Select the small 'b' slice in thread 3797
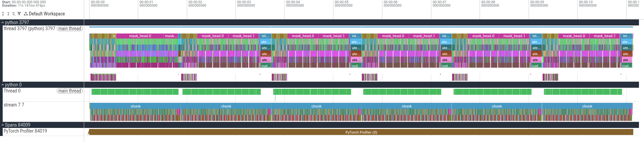Image resolution: width=644 pixels, height=142 pixels. tap(114, 36)
